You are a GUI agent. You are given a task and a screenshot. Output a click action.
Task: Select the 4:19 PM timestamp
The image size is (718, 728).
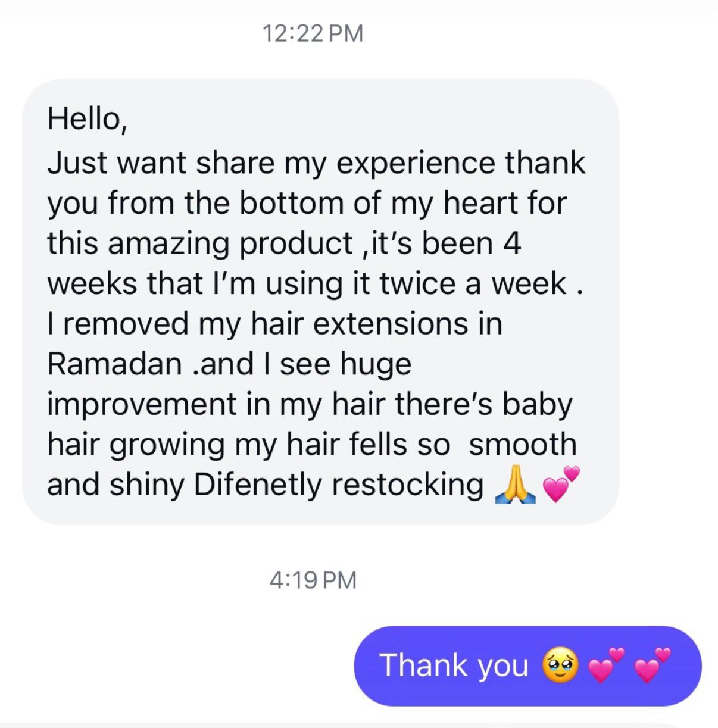tap(313, 580)
